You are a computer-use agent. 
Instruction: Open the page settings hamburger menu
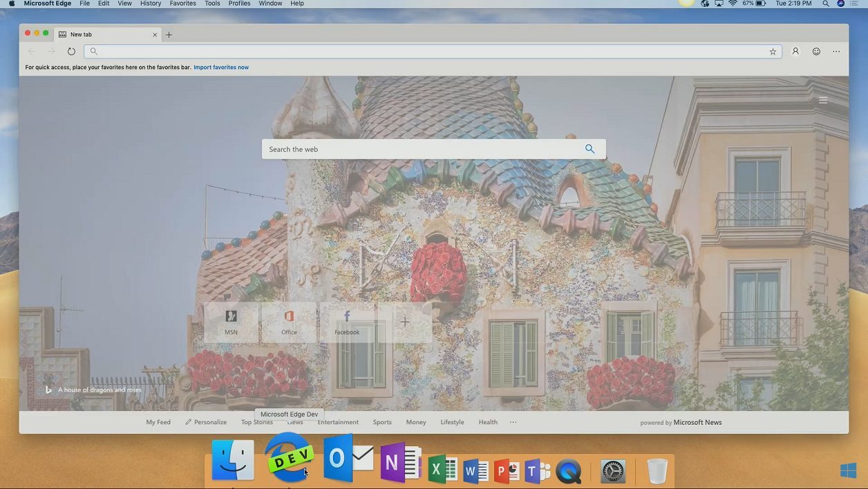click(x=823, y=100)
